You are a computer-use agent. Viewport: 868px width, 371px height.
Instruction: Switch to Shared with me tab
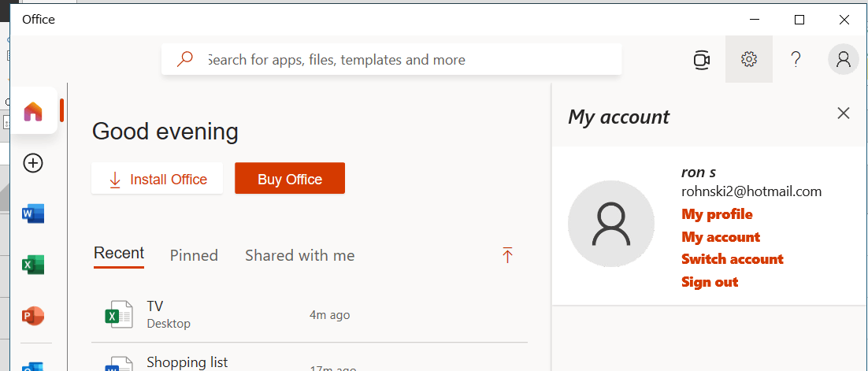(x=300, y=255)
